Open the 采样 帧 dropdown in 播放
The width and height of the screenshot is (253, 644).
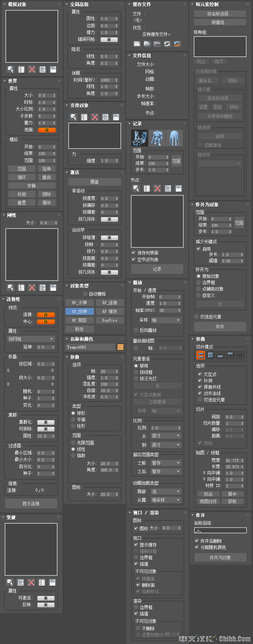pos(165,320)
